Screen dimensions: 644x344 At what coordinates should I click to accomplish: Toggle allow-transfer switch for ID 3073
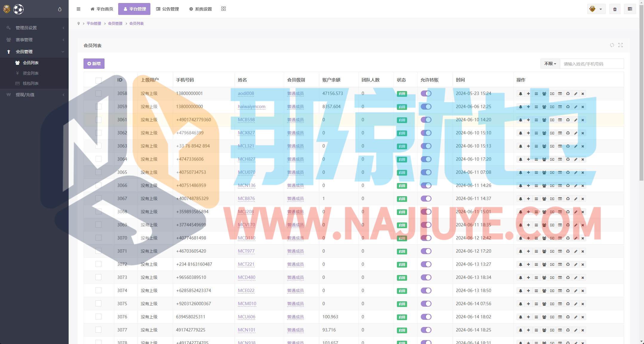[426, 277]
